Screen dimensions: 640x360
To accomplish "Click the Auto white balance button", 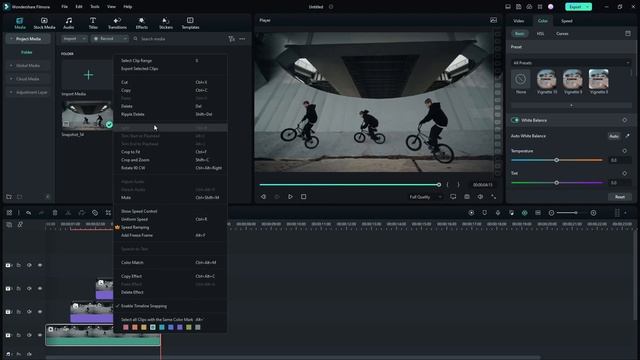I will [613, 136].
